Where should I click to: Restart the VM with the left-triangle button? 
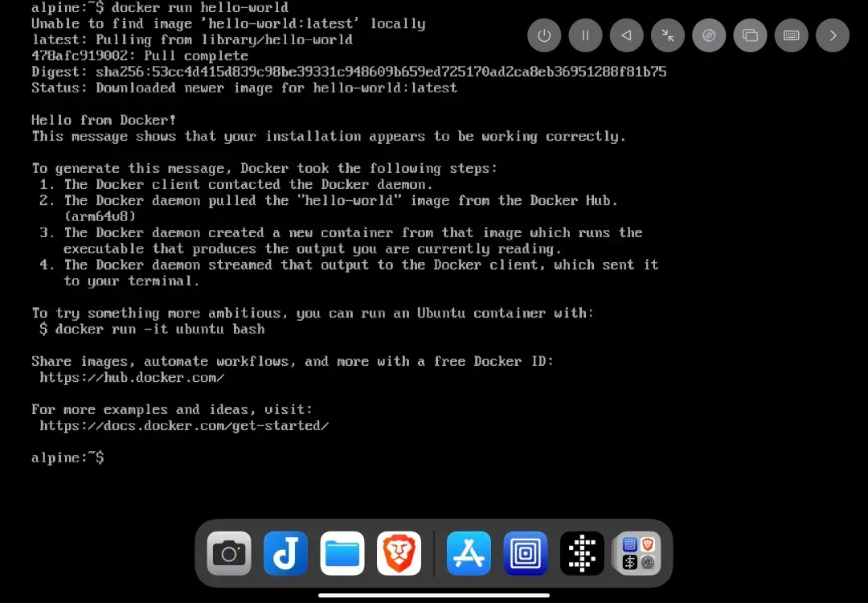627,35
